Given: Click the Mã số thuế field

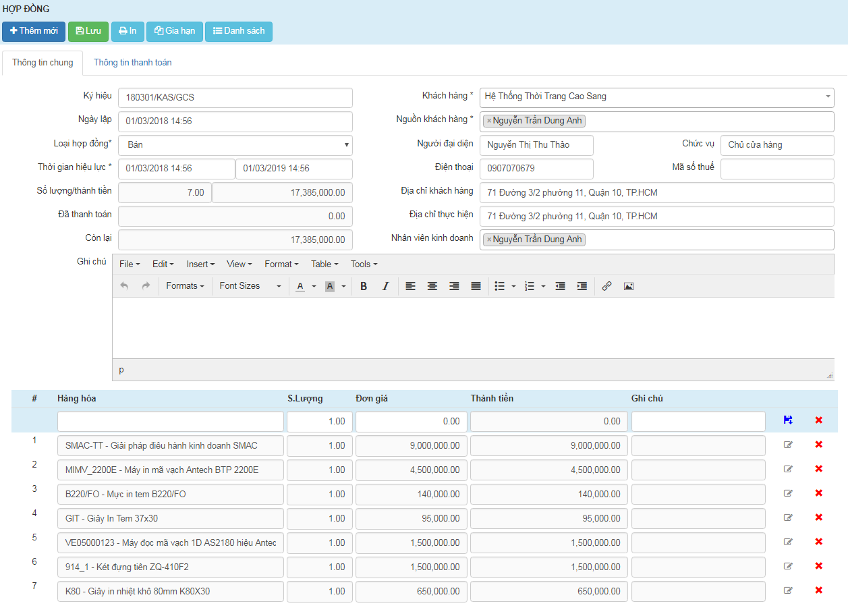Looking at the screenshot, I should [x=777, y=169].
